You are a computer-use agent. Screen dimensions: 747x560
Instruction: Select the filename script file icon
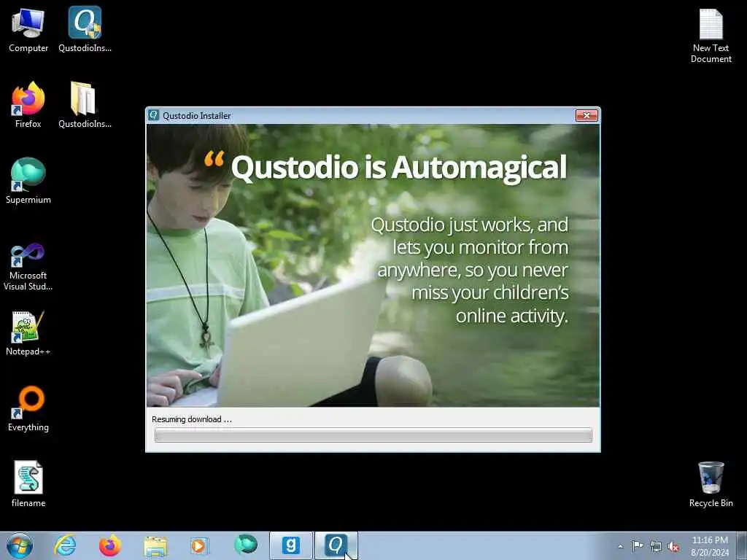(x=28, y=484)
